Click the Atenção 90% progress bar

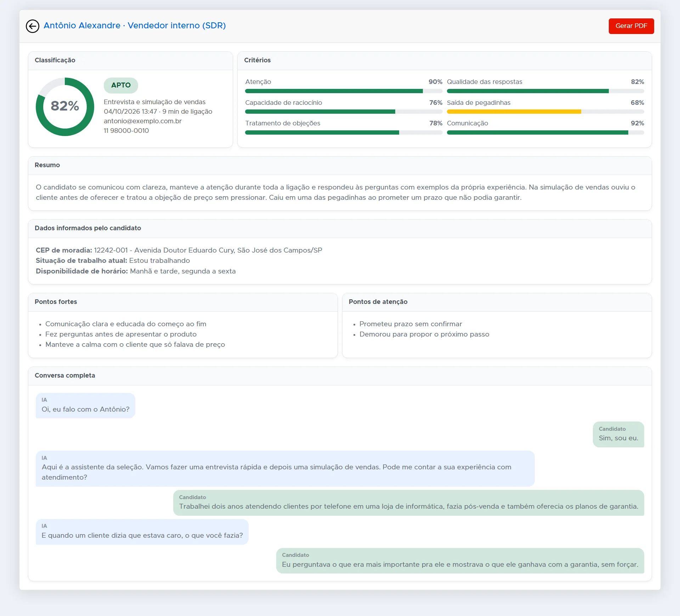(x=344, y=91)
